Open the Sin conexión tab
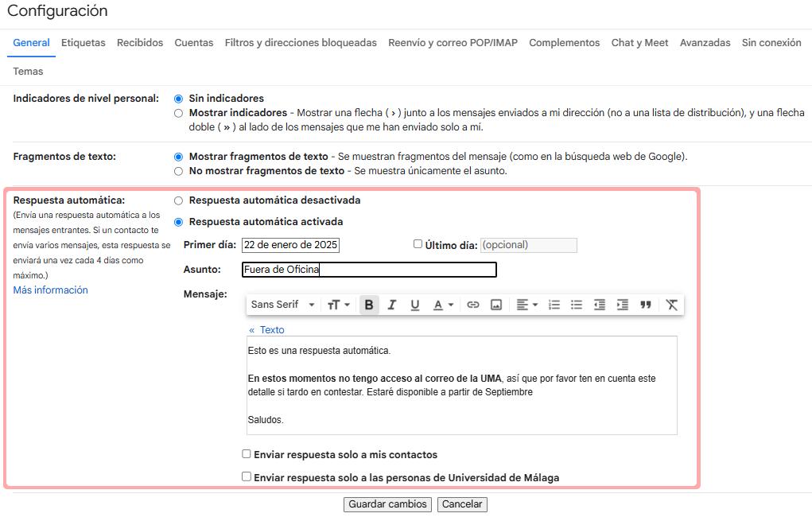This screenshot has height=521, width=812. (771, 42)
